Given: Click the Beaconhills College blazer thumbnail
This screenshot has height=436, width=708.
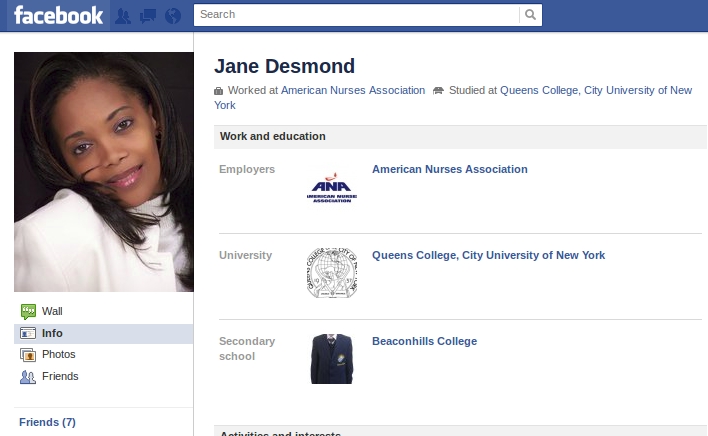Looking at the screenshot, I should 332,359.
